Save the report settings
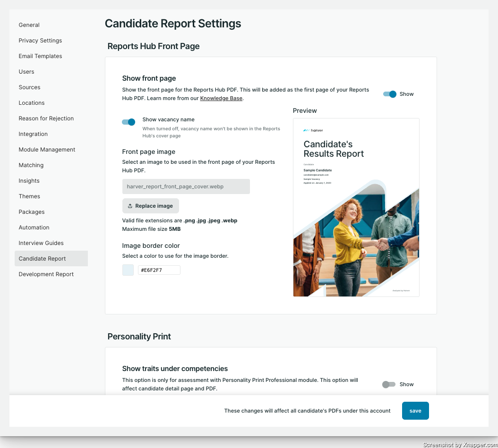498x448 pixels. pos(415,411)
